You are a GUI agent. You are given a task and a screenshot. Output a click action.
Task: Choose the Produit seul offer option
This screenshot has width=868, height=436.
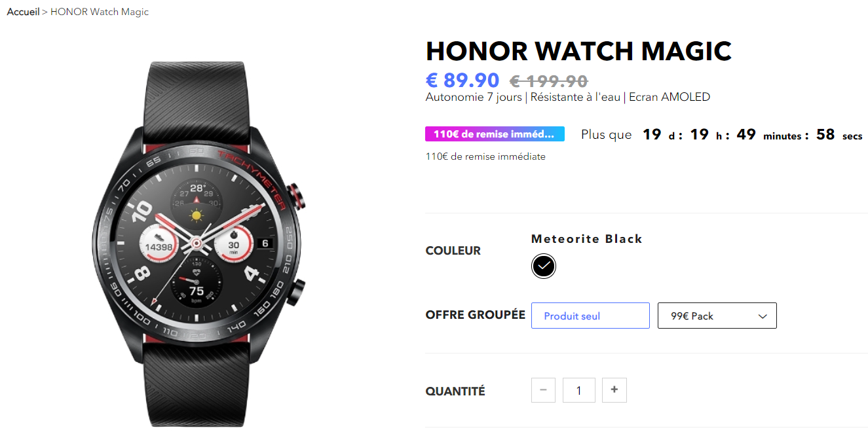[x=590, y=316]
